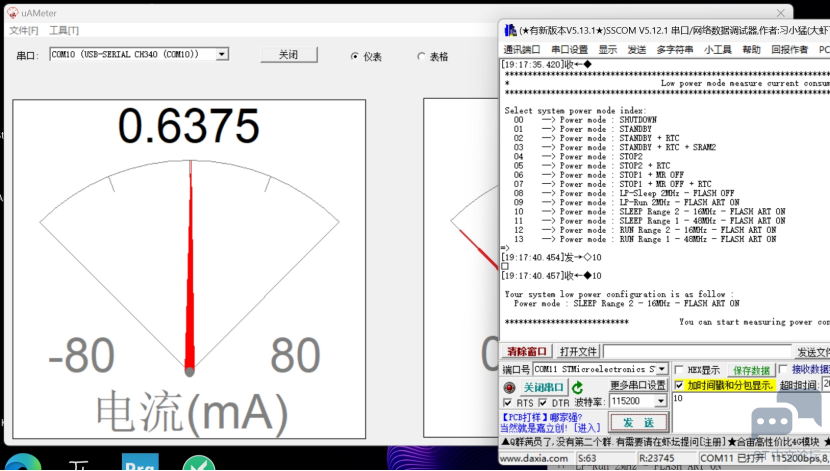Viewport: 830px width, 471px height.
Task: Open the 发送 menu in SSCOM
Action: pos(637,50)
